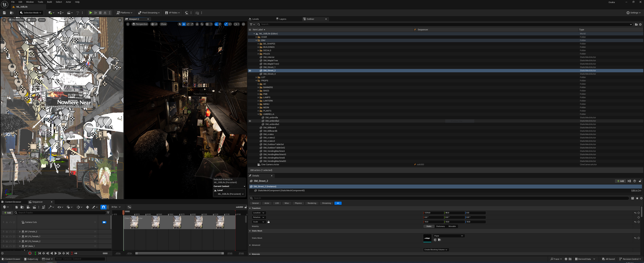Image resolution: width=644 pixels, height=263 pixels.
Task: Open the Output Log from status bar
Action: click(x=31, y=259)
